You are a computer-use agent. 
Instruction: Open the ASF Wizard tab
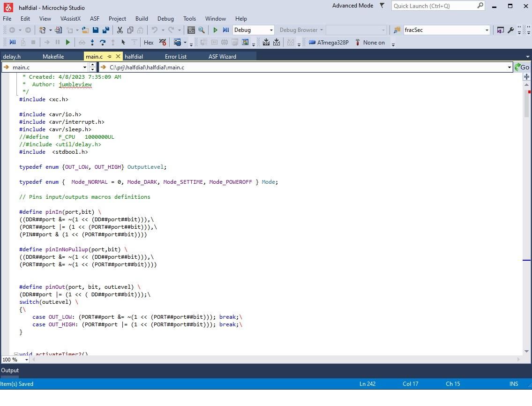pos(222,56)
